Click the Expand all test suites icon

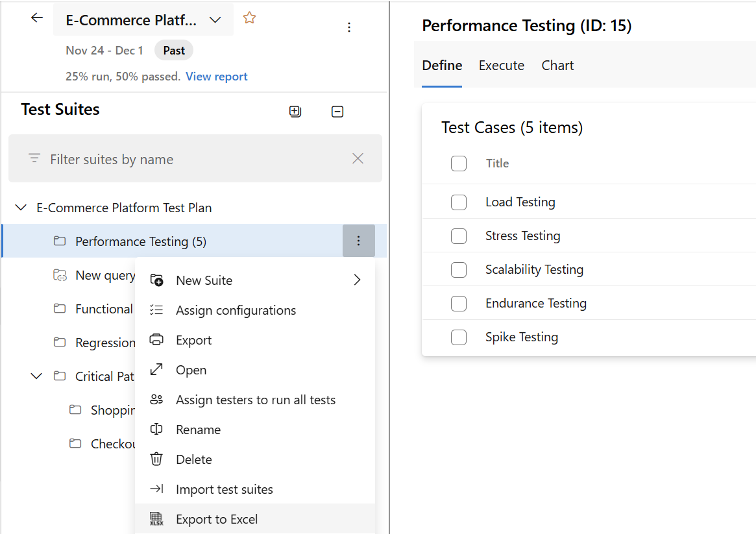pos(295,111)
